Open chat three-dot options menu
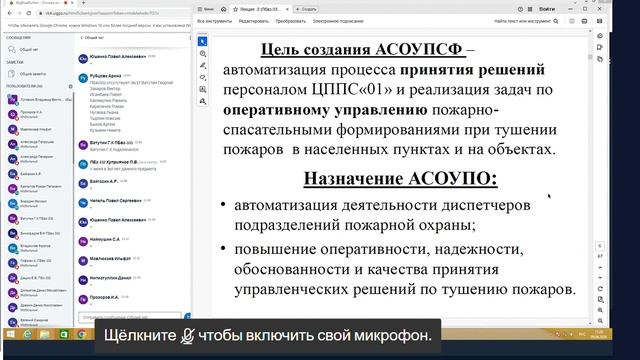Viewport: 640px width, 360px height. 190,38
